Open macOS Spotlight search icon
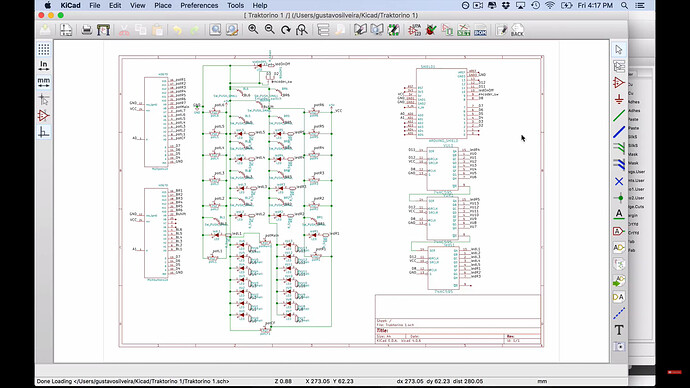 [x=624, y=5]
